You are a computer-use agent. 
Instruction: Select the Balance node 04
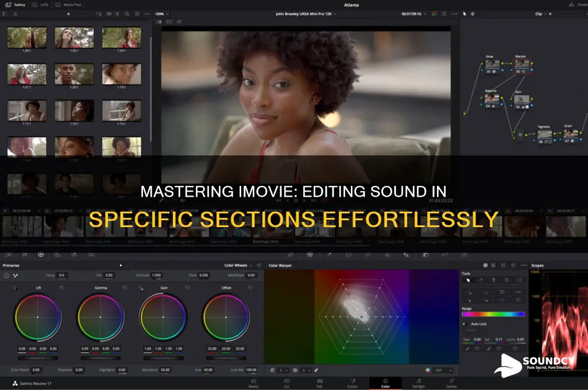pos(492,100)
